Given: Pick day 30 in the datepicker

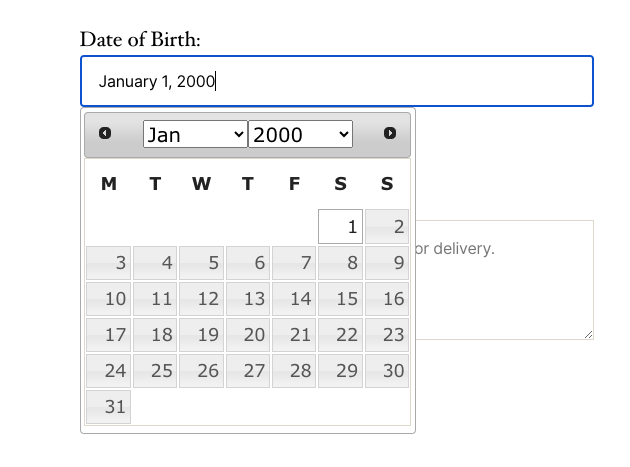Looking at the screenshot, I should [387, 371].
